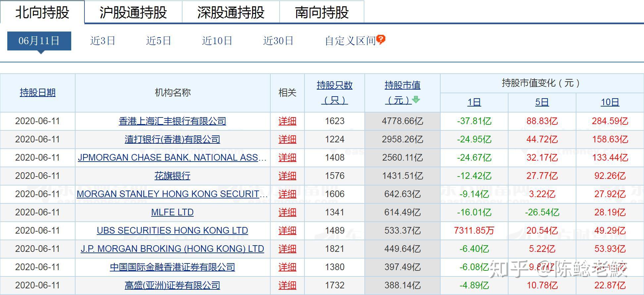
Task: Click the 7311.85万 one-day change value
Action: click(x=474, y=231)
